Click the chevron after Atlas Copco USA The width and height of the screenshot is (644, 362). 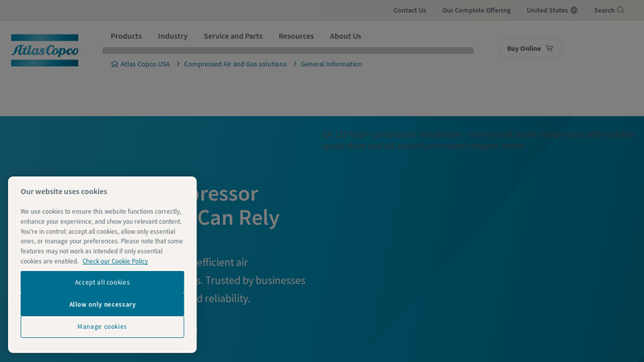pos(177,64)
